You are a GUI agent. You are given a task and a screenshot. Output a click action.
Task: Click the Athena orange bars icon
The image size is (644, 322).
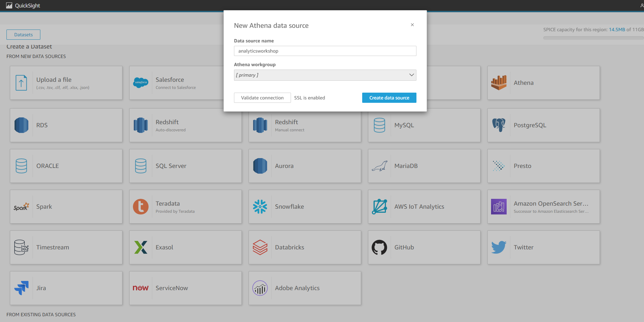click(x=499, y=82)
